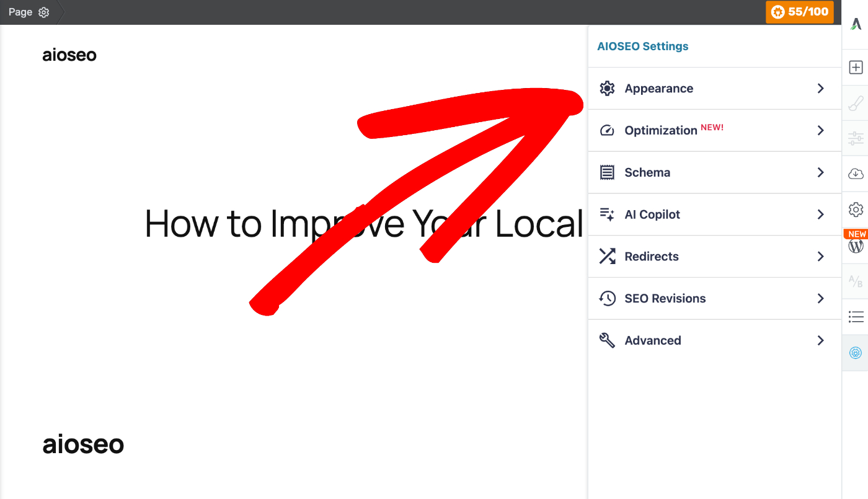Open the add block plus icon
Screen dimensions: 868x499
[856, 68]
